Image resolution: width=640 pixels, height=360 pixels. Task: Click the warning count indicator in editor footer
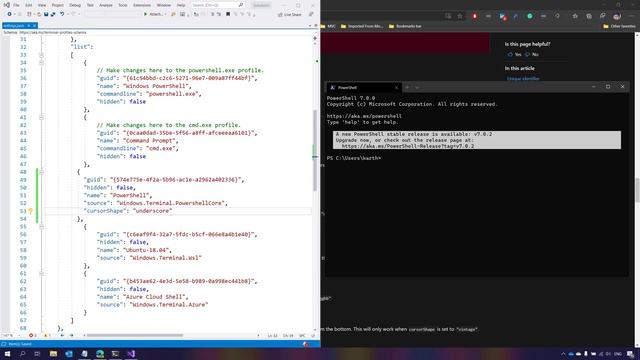[47, 336]
